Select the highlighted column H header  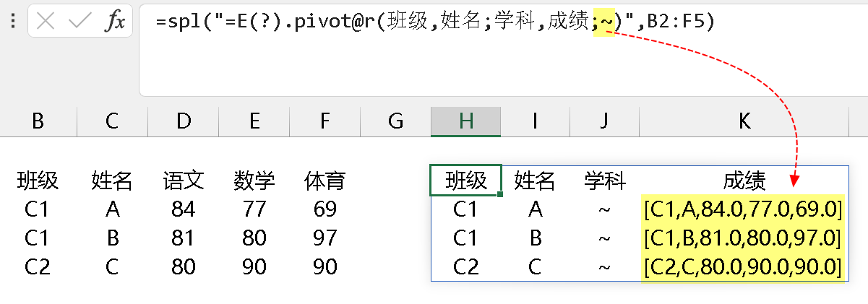pyautogui.click(x=465, y=121)
